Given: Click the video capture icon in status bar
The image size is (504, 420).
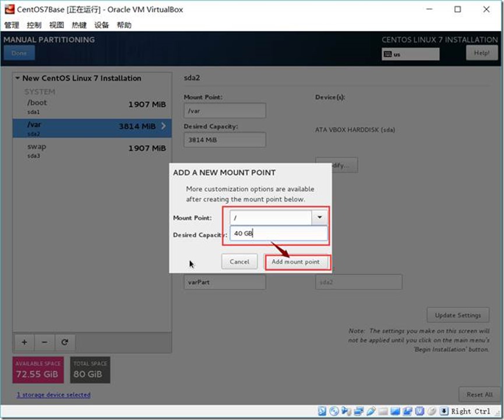Looking at the screenshot, I should pyautogui.click(x=407, y=411).
